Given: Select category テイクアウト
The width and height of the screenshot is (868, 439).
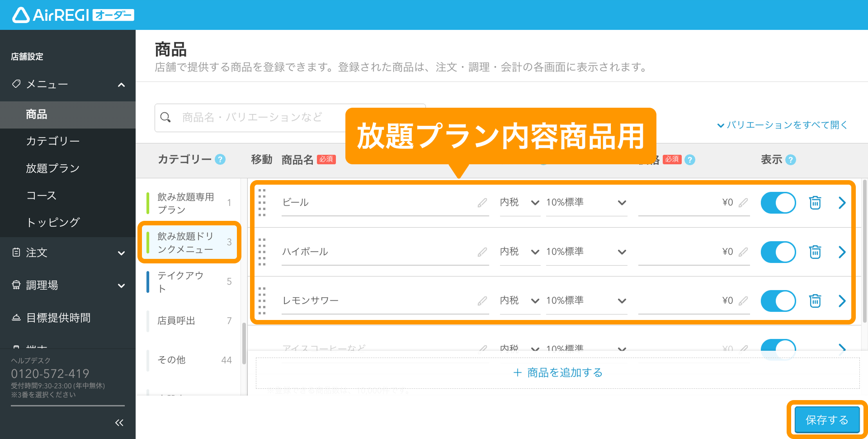Looking at the screenshot, I should (190, 282).
